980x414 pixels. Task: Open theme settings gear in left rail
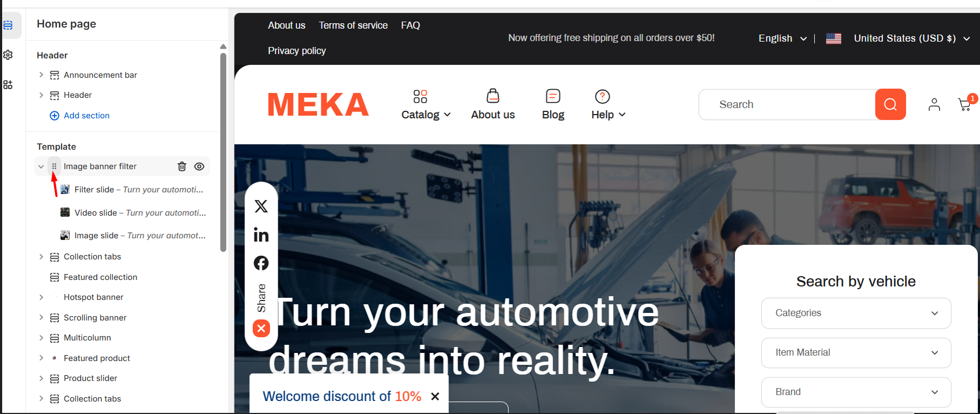(x=8, y=55)
